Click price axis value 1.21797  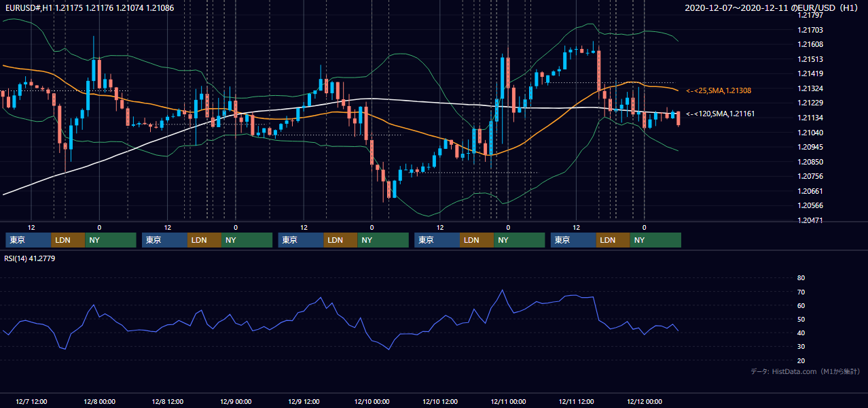[x=810, y=15]
